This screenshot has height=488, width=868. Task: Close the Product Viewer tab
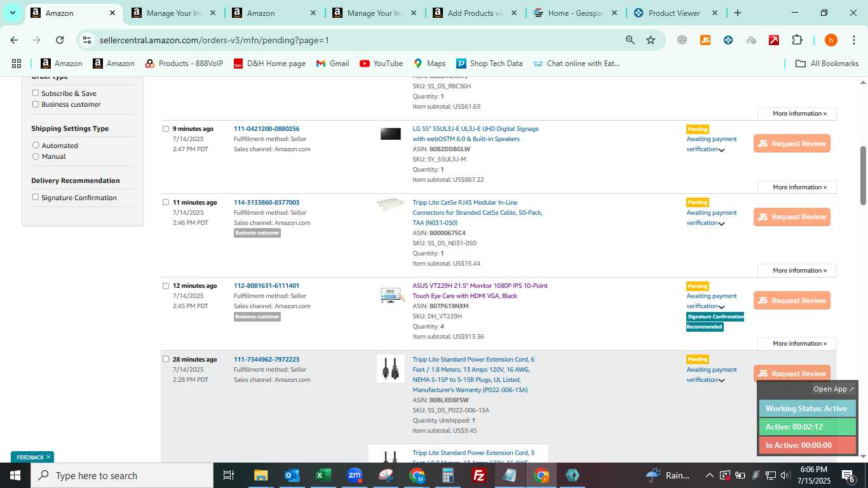point(714,13)
